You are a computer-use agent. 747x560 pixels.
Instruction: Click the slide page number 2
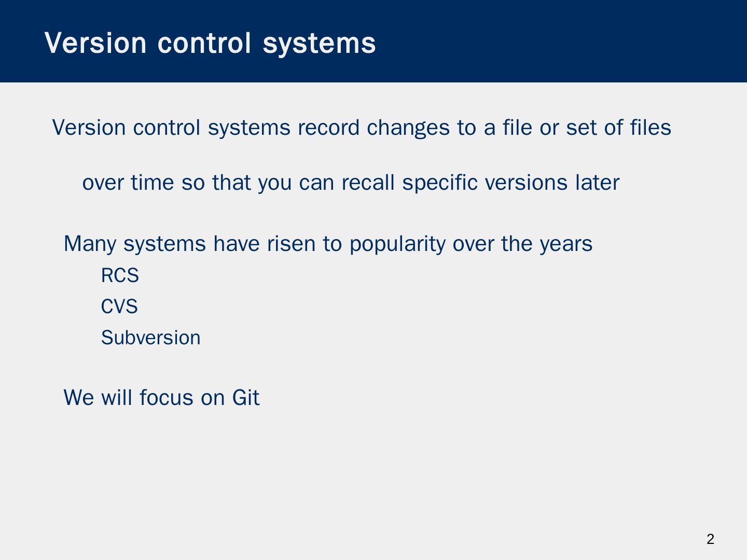click(710, 539)
